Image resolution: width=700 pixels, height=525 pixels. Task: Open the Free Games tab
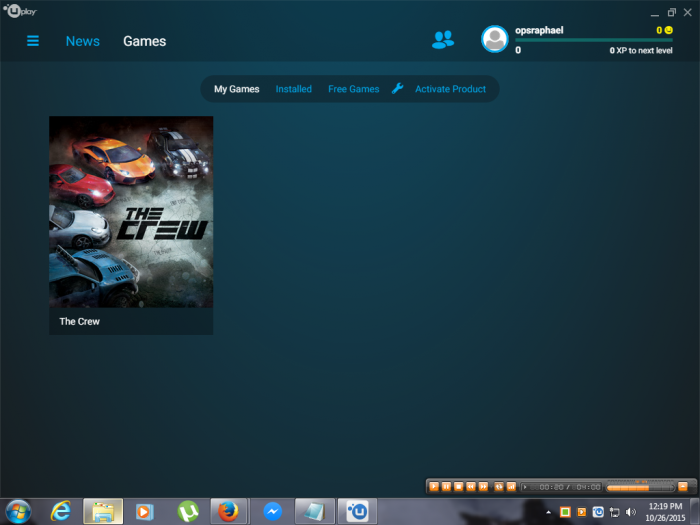(354, 89)
